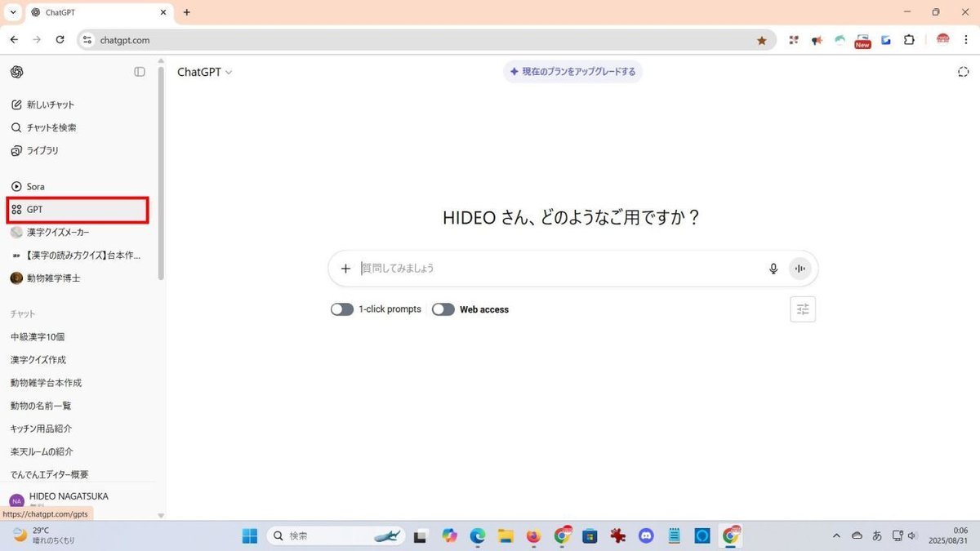The width and height of the screenshot is (980, 551).
Task: Enable 1-click prompts
Action: click(x=341, y=309)
